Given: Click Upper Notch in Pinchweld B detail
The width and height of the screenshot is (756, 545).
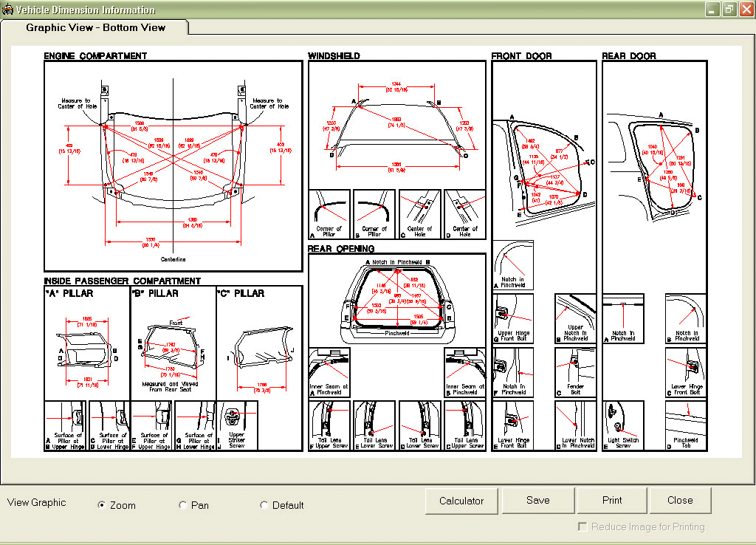Looking at the screenshot, I should [576, 318].
